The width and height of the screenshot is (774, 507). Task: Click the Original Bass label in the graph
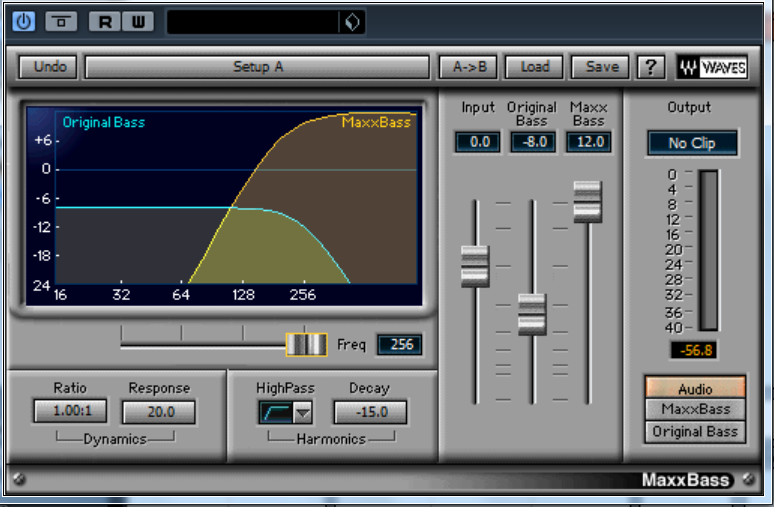tap(104, 122)
